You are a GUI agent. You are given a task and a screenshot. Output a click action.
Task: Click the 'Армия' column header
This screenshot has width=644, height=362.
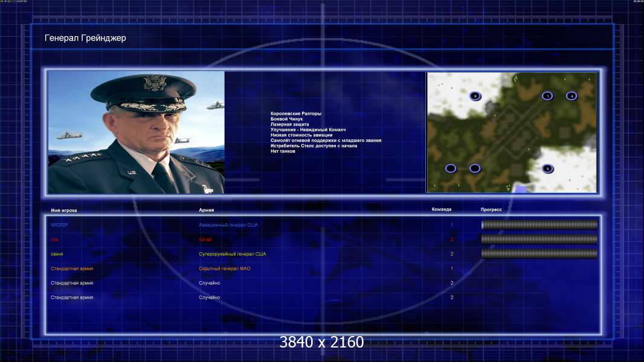(206, 210)
